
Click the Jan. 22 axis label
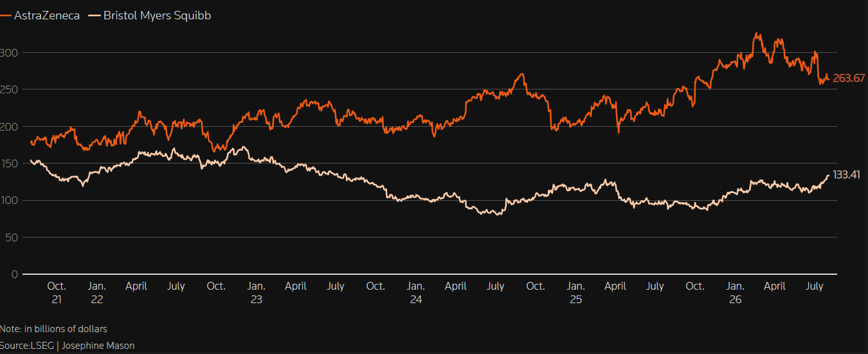[97, 293]
